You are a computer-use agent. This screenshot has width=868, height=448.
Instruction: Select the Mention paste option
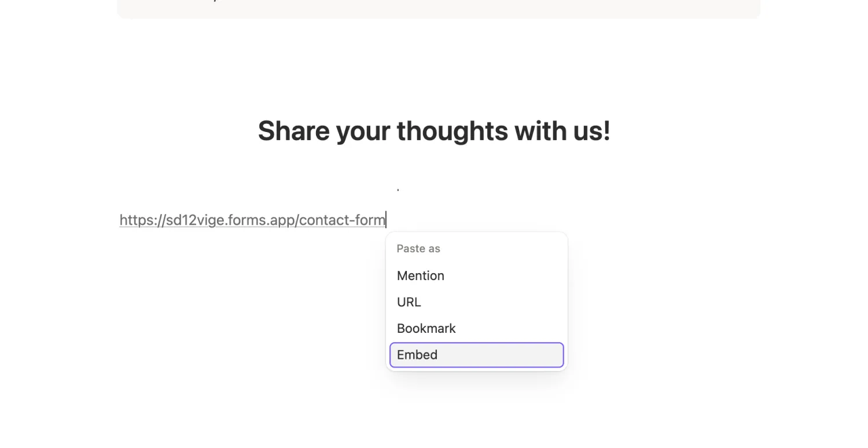point(420,276)
